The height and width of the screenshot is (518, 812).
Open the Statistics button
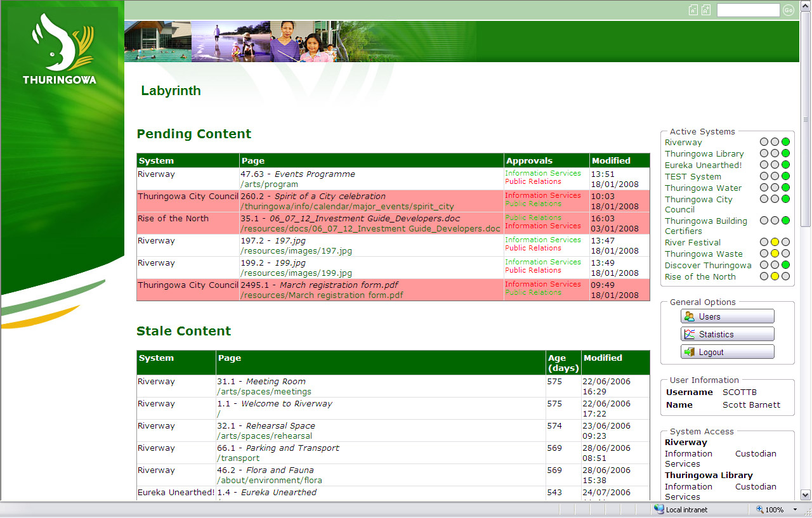point(728,334)
